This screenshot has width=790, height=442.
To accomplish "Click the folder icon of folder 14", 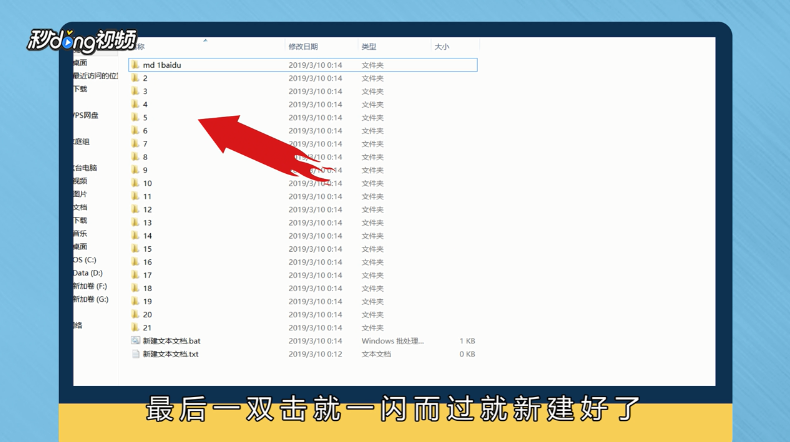I will tap(135, 235).
